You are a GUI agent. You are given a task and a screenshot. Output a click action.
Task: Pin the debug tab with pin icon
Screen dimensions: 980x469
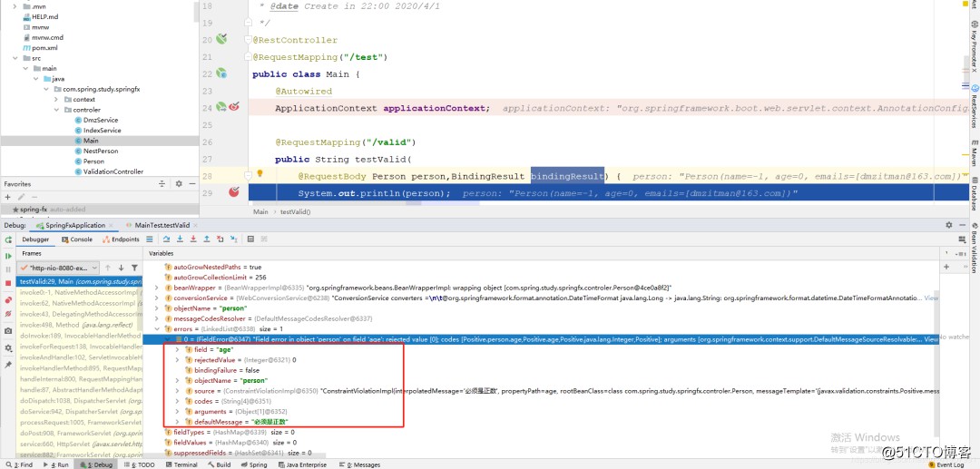coord(8,364)
